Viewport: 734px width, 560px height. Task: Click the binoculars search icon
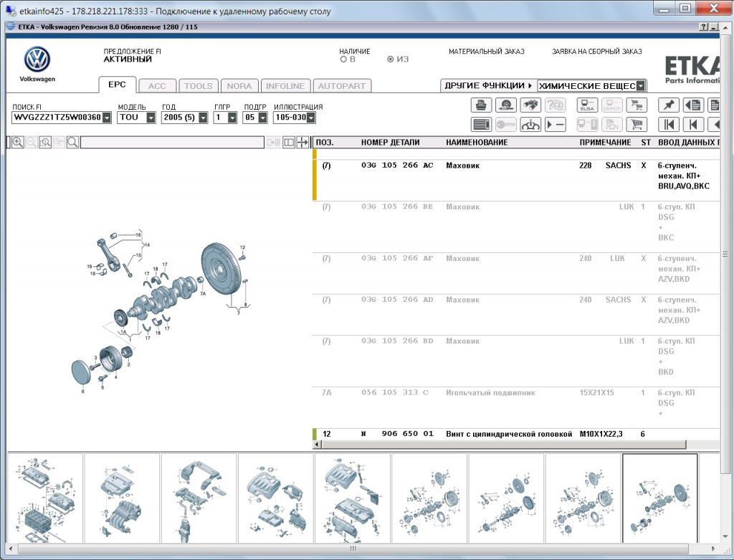[530, 105]
